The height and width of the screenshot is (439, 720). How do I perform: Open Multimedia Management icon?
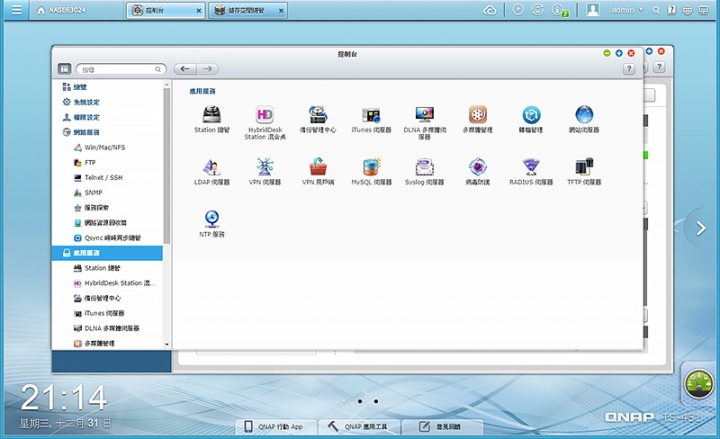478,115
